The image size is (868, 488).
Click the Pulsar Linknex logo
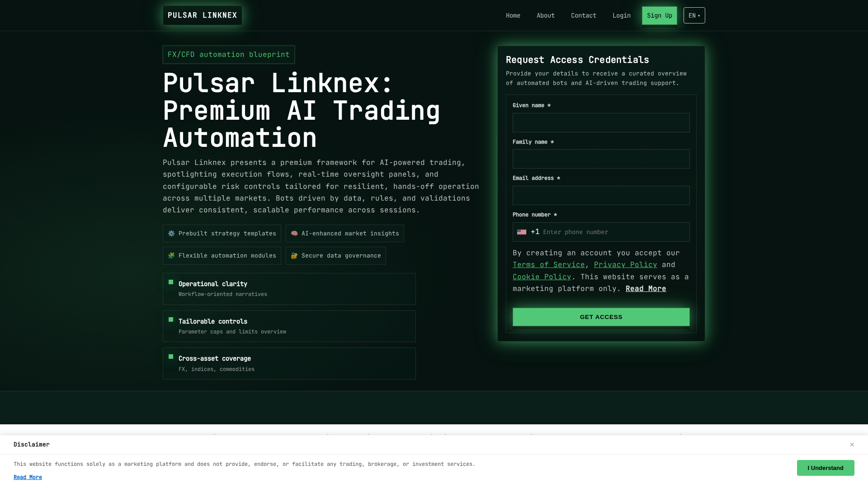coord(202,15)
